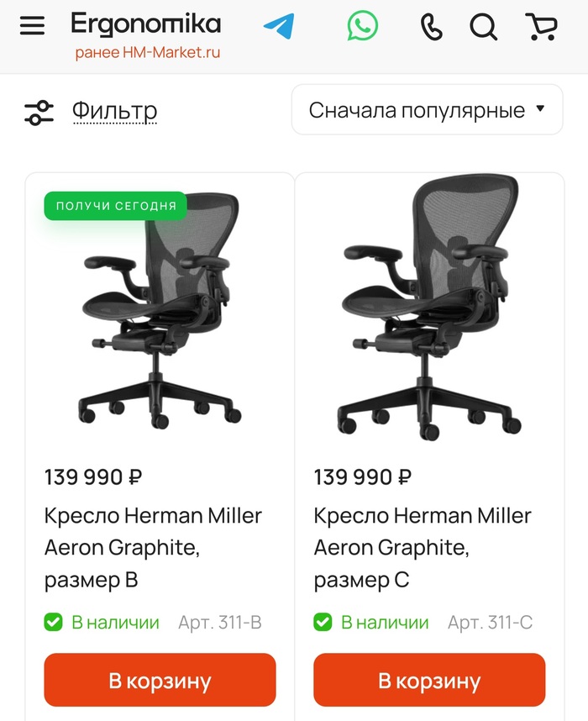This screenshot has height=721, width=588.
Task: Open the Фильтр filter link
Action: 114,110
